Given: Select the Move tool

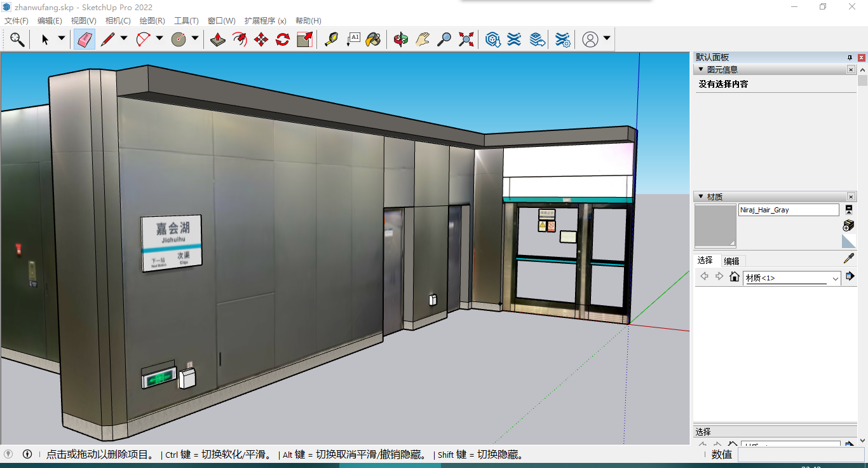Looking at the screenshot, I should [x=261, y=39].
